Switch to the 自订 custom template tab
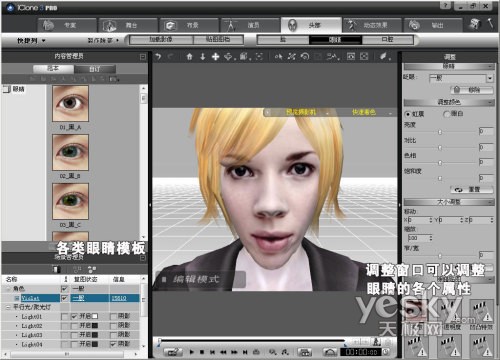The image size is (500, 360). click(x=95, y=69)
